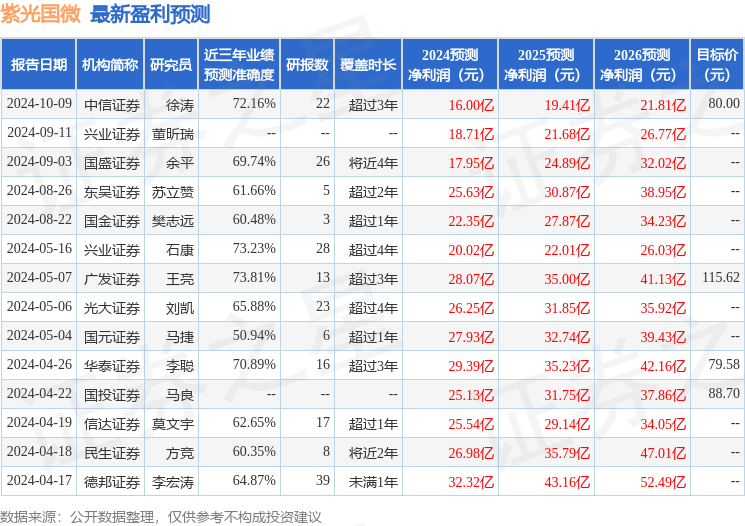Viewport: 745px width, 526px height.
Task: Open the 德邦证券 institution cell
Action: pos(111,481)
